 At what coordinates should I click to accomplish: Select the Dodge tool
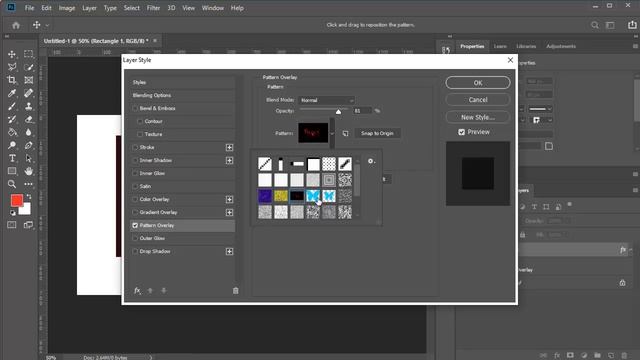(x=12, y=145)
